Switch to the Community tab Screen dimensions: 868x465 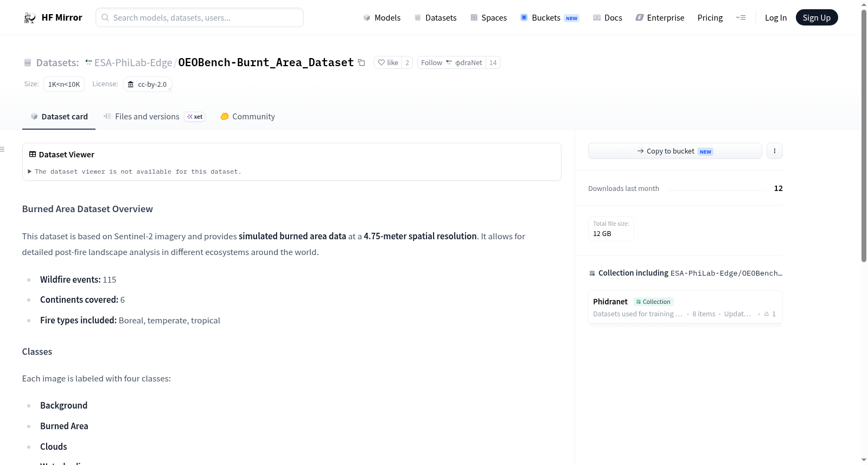(x=247, y=117)
